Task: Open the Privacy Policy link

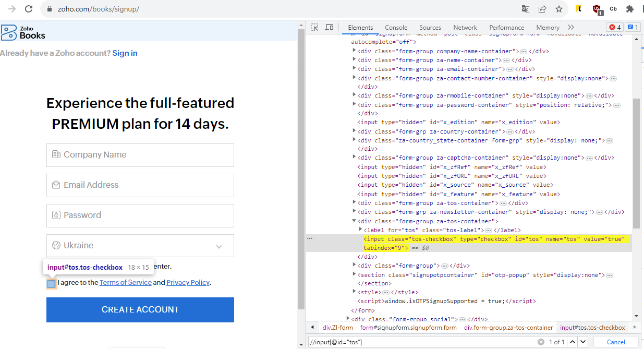Action: 188,282
